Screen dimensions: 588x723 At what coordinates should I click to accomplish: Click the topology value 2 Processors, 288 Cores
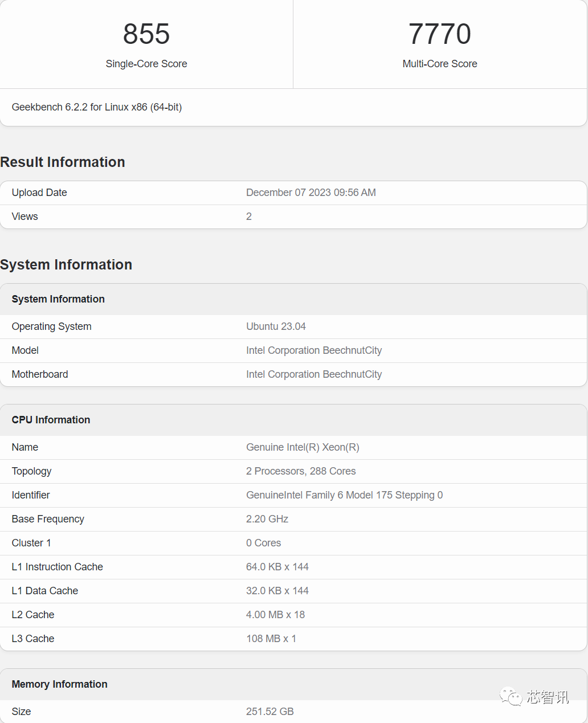[301, 471]
